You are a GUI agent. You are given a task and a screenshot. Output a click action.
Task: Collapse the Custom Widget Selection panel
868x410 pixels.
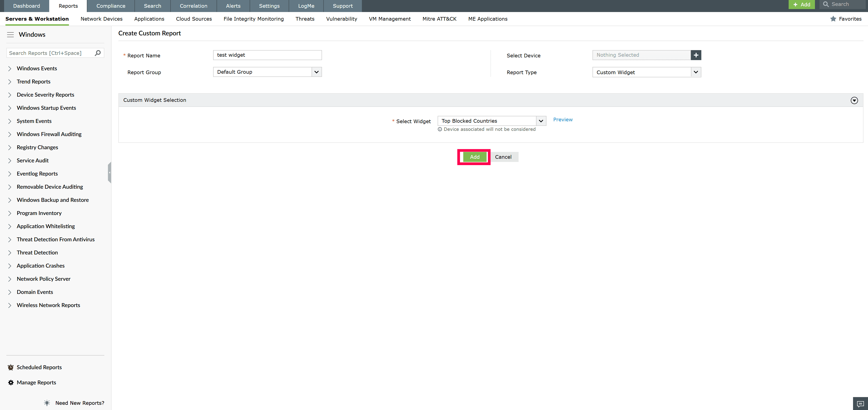(x=854, y=100)
